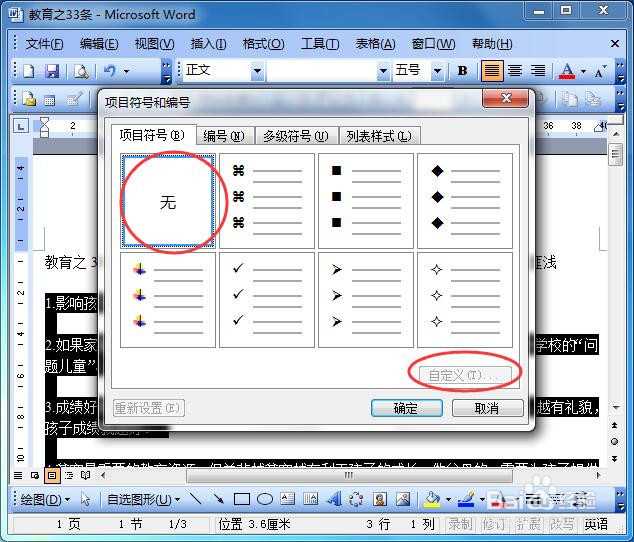Select the black diamond bullet style
This screenshot has width=634, height=542.
(x=465, y=201)
